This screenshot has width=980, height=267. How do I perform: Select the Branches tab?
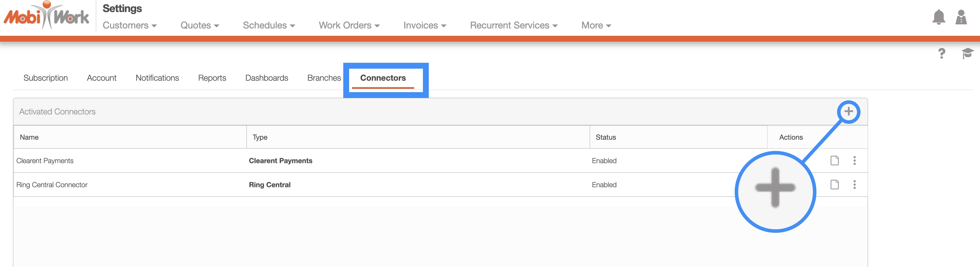324,78
